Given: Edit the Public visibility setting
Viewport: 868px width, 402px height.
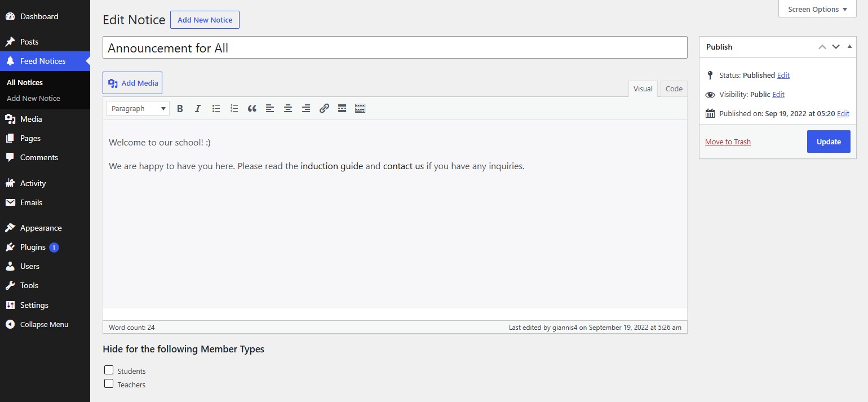Looking at the screenshot, I should tap(778, 94).
